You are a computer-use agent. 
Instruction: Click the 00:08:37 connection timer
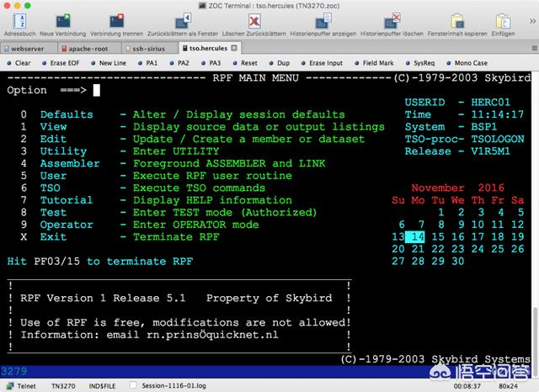tap(467, 386)
